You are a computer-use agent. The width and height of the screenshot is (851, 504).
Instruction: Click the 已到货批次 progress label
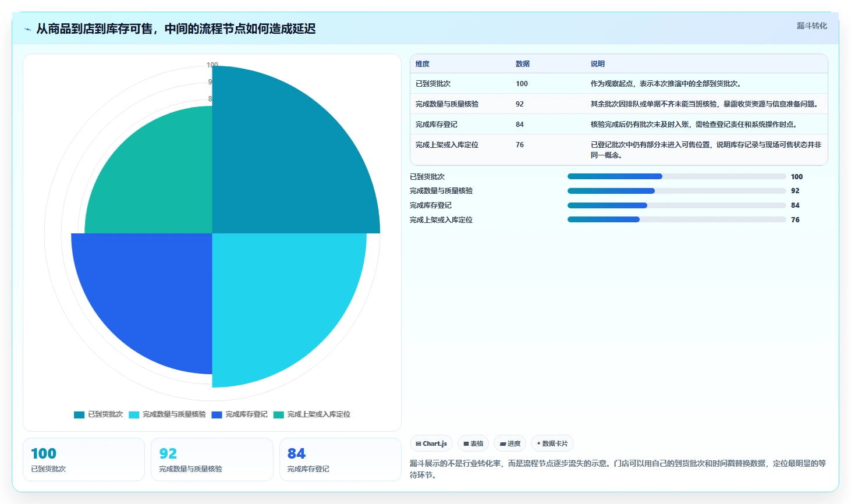pyautogui.click(x=427, y=177)
